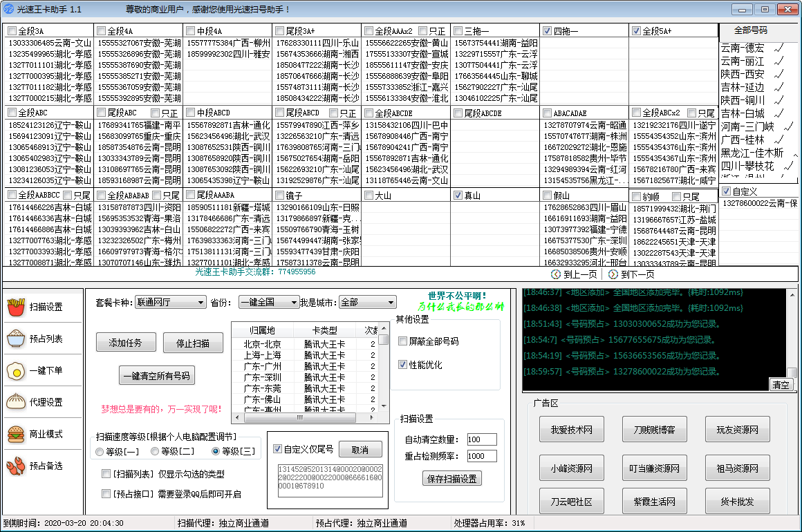Check 需要登录QQ后即可开启 option

pyautogui.click(x=106, y=494)
